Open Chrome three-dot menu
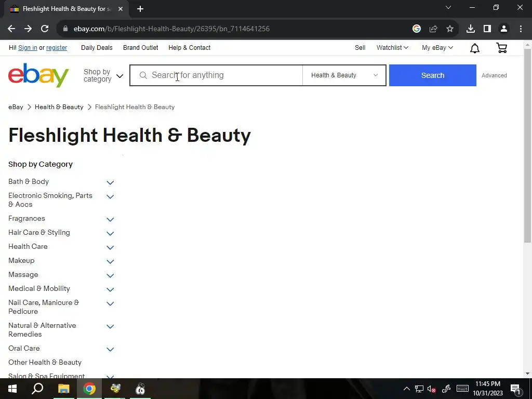Screen dimensions: 532x399 coord(521,29)
